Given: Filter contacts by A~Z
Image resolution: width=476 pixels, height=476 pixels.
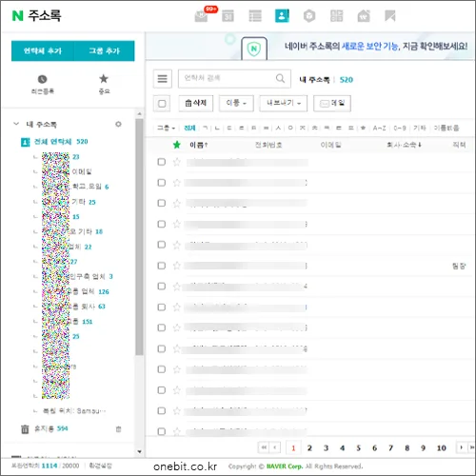Looking at the screenshot, I should coord(379,128).
